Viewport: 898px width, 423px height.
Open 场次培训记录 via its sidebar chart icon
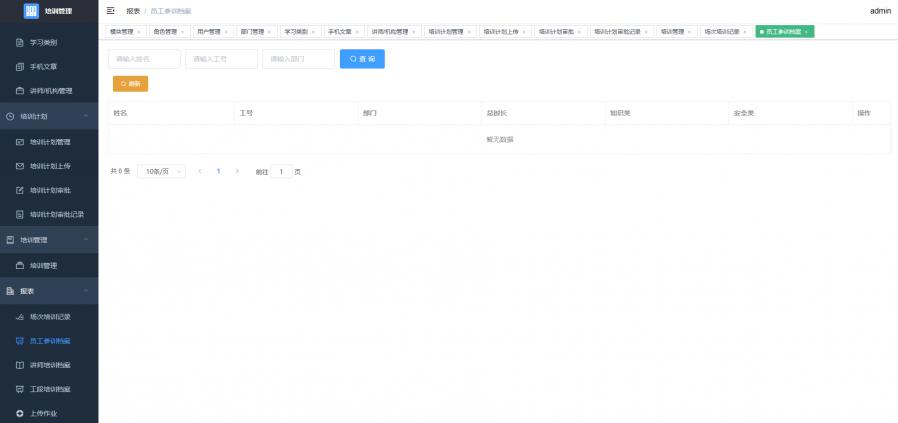[x=19, y=317]
